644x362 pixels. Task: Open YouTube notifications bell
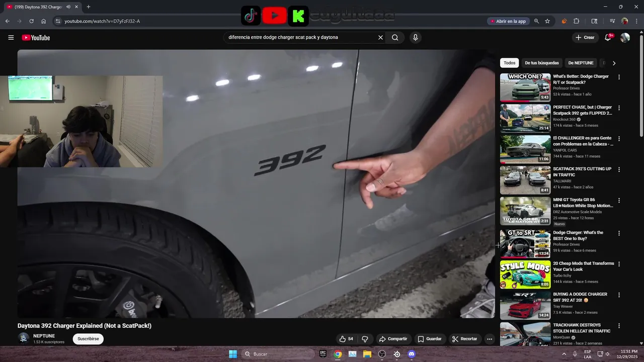[608, 38]
